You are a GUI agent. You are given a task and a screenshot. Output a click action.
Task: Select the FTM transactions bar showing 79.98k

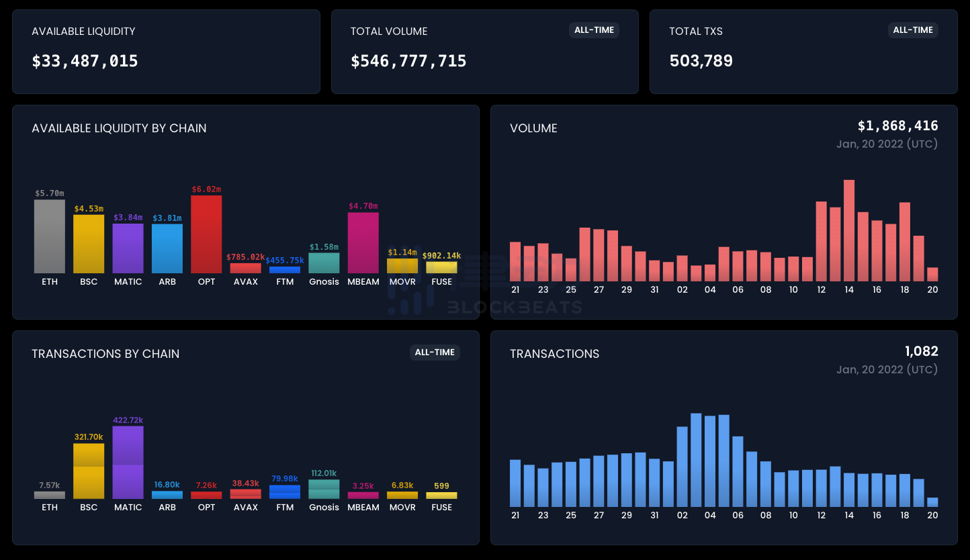tap(285, 492)
